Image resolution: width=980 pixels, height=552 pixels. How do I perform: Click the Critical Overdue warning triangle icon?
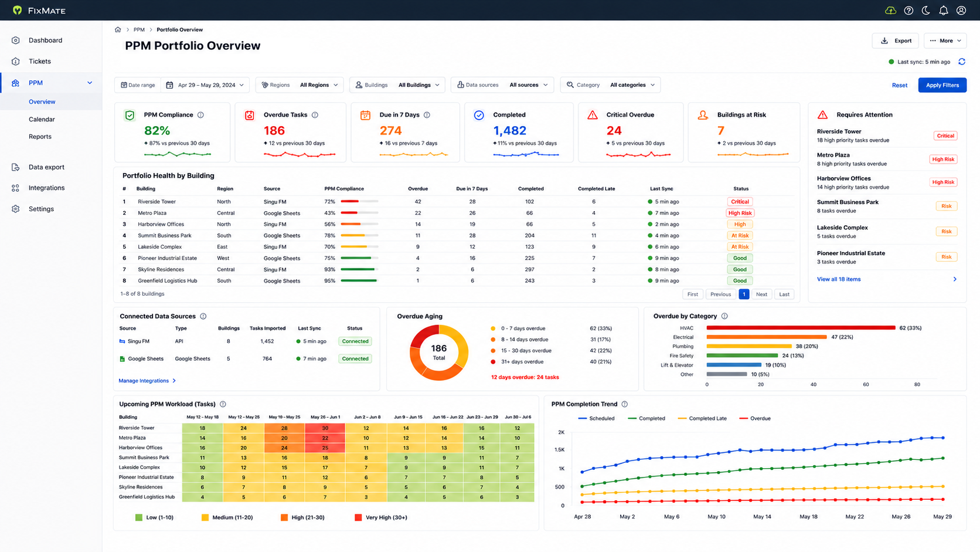pyautogui.click(x=593, y=115)
